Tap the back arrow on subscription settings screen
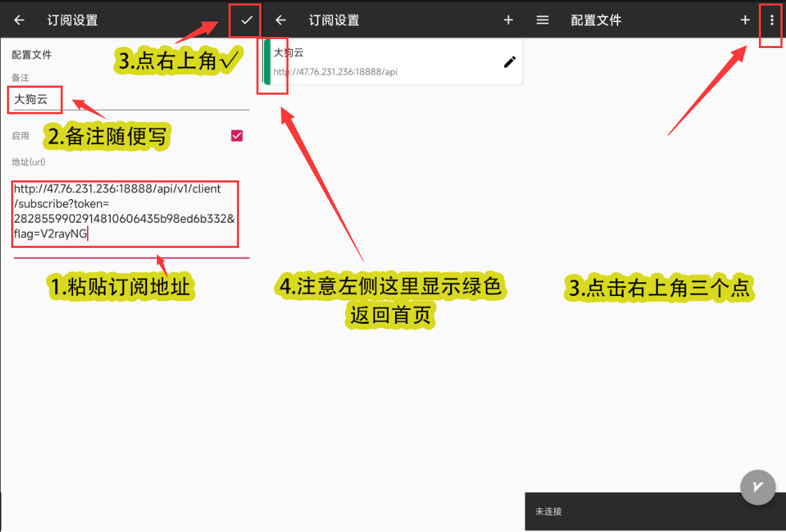Image resolution: width=786 pixels, height=532 pixels. 20,20
